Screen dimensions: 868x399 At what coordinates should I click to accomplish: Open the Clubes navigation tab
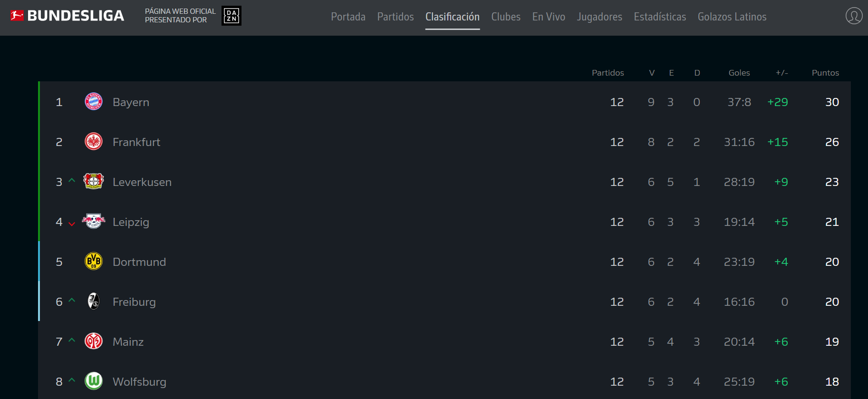506,17
